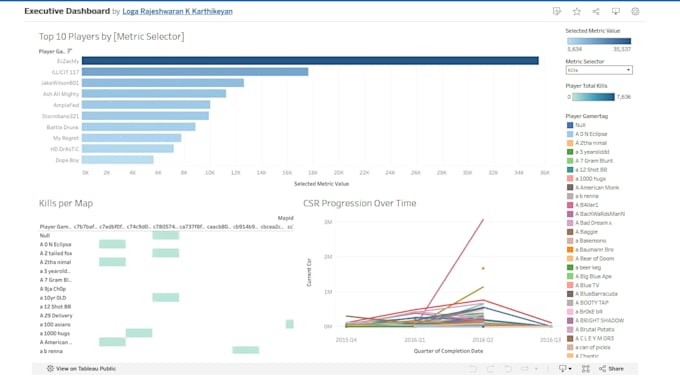Click the document-with-pencil icon beside the star
The image size is (680, 383).
557,12
